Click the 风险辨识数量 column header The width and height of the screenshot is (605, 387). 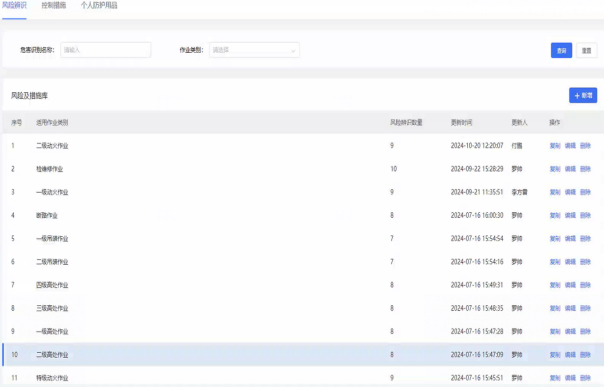point(406,123)
